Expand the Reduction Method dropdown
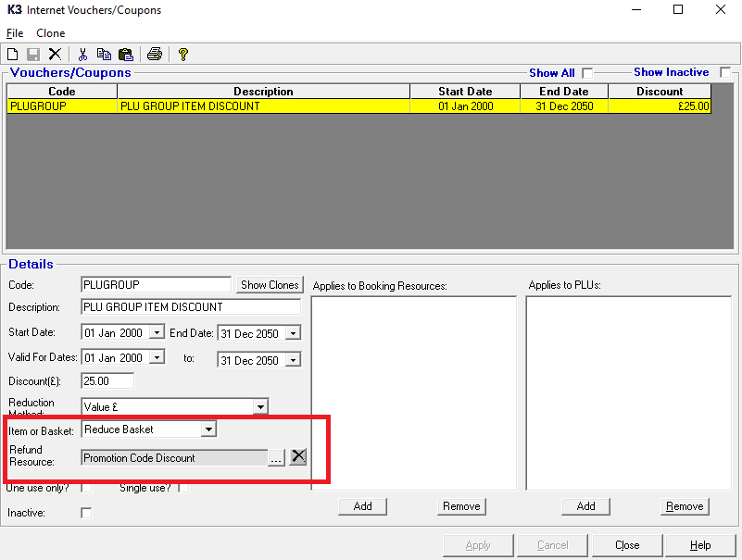The width and height of the screenshot is (742, 560). point(260,406)
